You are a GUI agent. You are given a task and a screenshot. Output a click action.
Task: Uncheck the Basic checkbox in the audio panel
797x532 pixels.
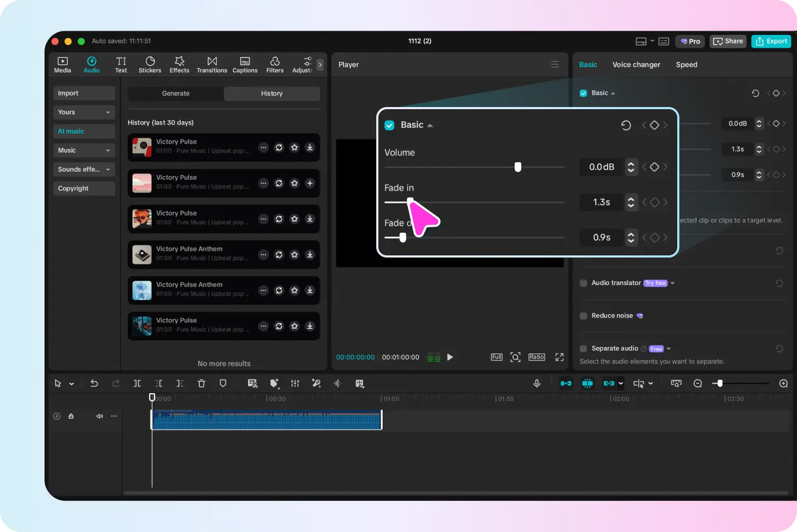tap(582, 92)
